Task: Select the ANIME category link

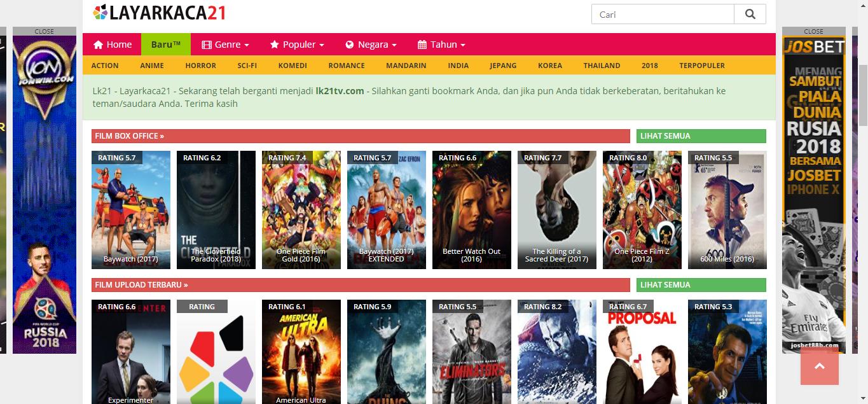Action: 152,66
